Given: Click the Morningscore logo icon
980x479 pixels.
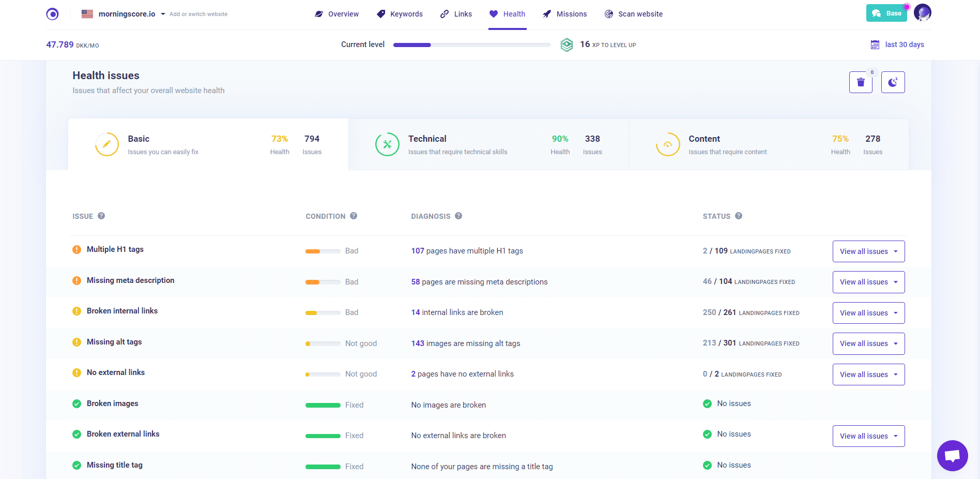Looking at the screenshot, I should (52, 14).
